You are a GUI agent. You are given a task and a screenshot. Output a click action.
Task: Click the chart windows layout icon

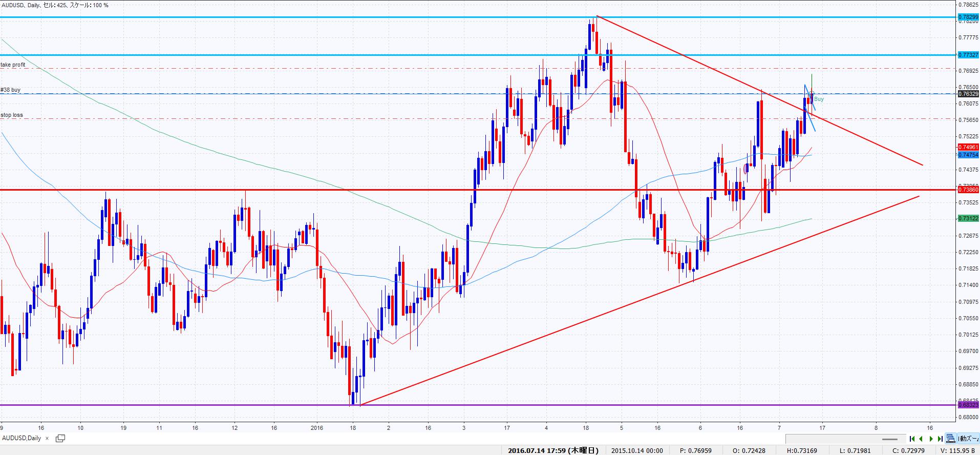click(950, 439)
